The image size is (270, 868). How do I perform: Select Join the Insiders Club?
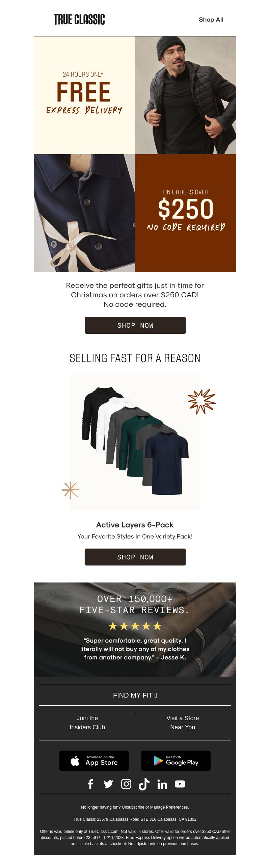click(87, 723)
